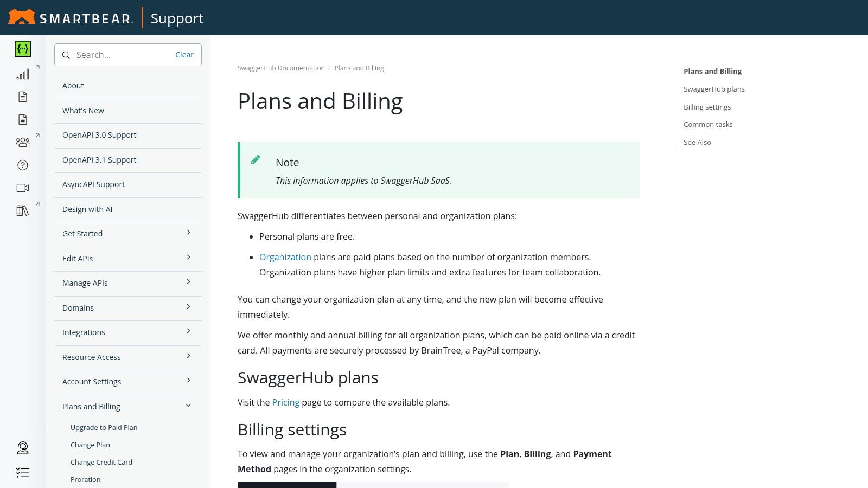
Task: Click the community people group icon
Action: (x=23, y=142)
